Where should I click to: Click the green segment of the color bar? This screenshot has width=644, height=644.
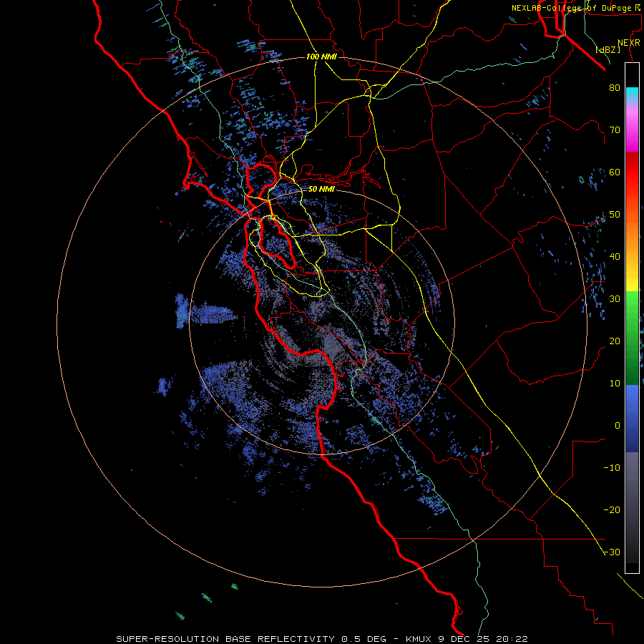(632, 338)
